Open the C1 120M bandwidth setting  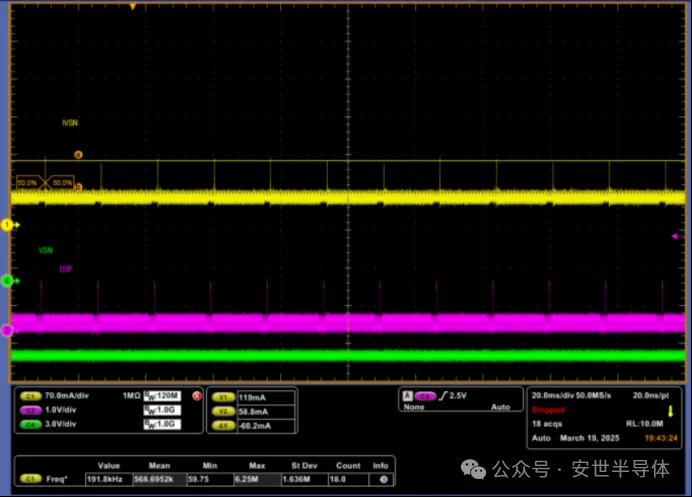click(161, 396)
